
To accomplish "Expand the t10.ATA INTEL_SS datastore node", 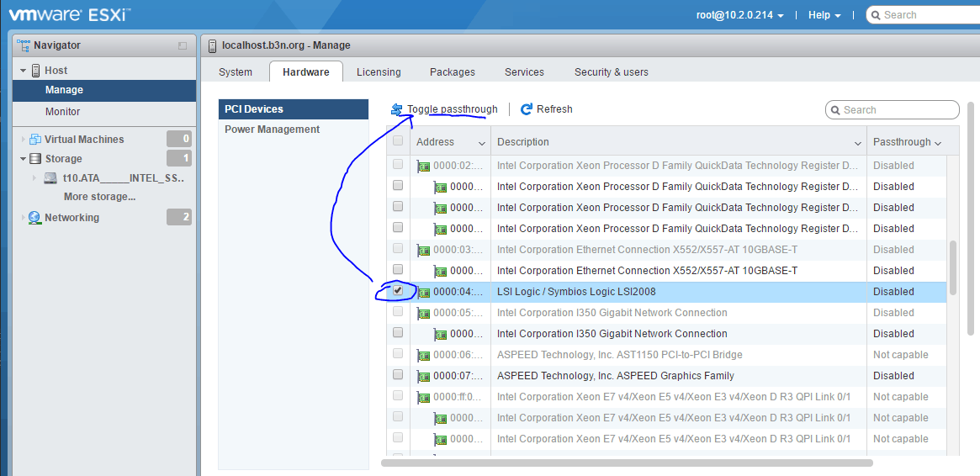I will 34,178.
